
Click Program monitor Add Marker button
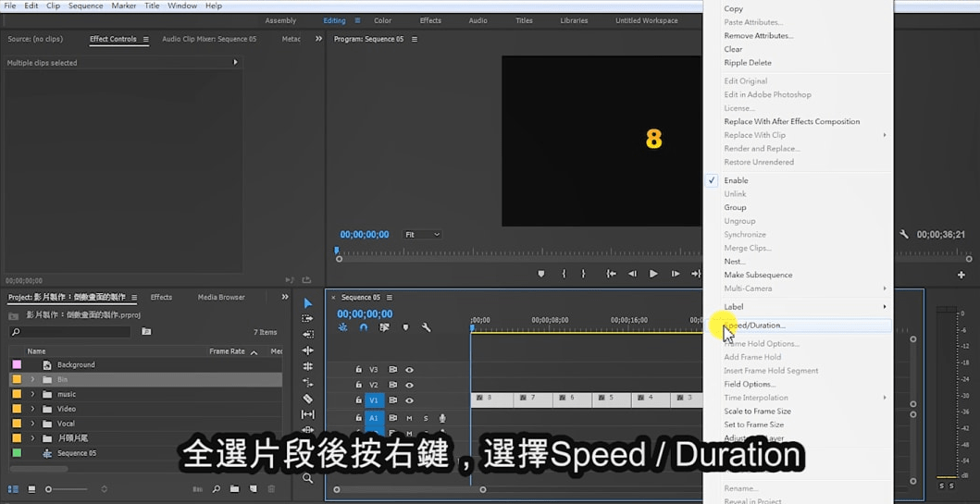point(541,274)
